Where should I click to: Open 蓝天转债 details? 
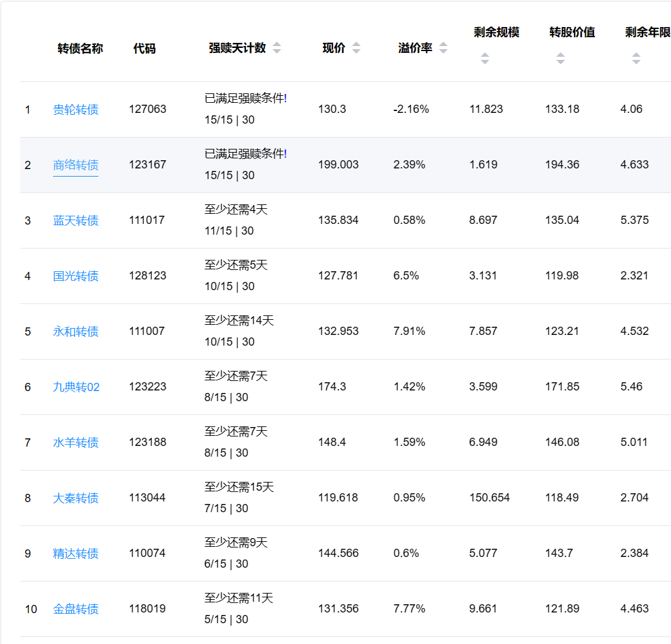point(76,221)
